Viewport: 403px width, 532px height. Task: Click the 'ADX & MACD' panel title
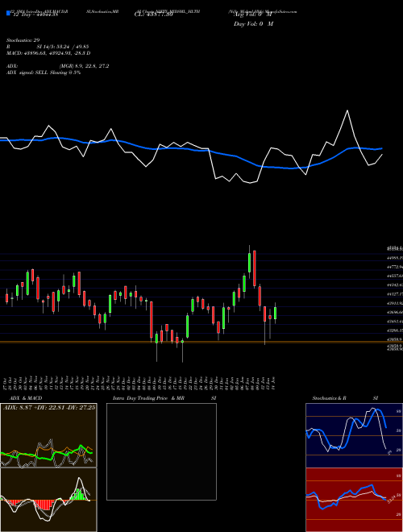pyautogui.click(x=26, y=398)
